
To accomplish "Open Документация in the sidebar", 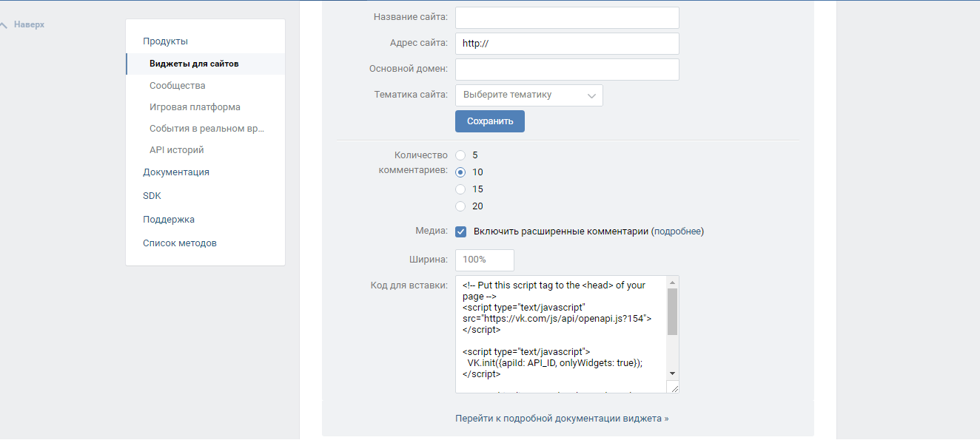I will click(x=175, y=172).
